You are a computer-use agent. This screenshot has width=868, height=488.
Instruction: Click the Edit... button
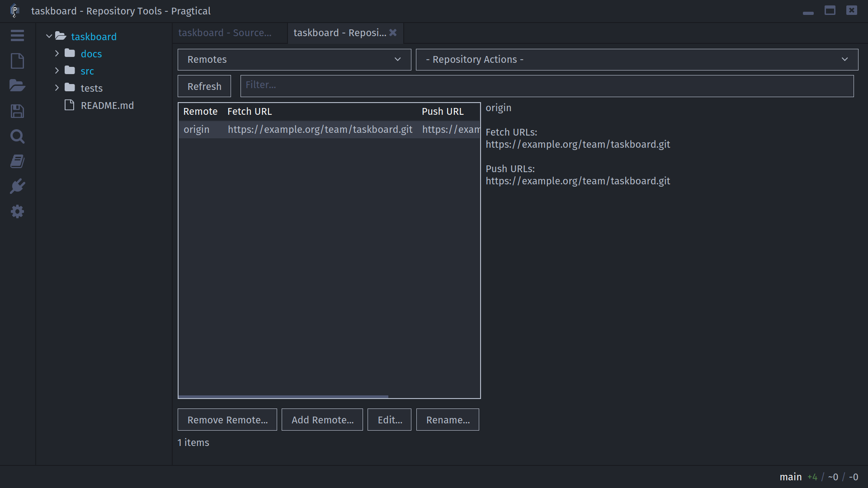pos(390,420)
